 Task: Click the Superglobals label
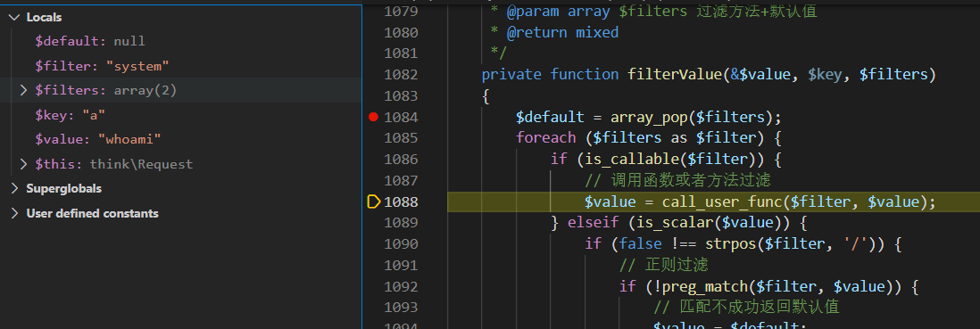[x=63, y=188]
